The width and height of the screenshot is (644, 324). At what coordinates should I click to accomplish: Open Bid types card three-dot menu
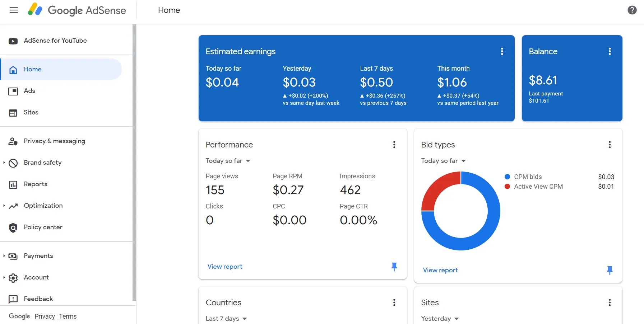[x=610, y=145]
